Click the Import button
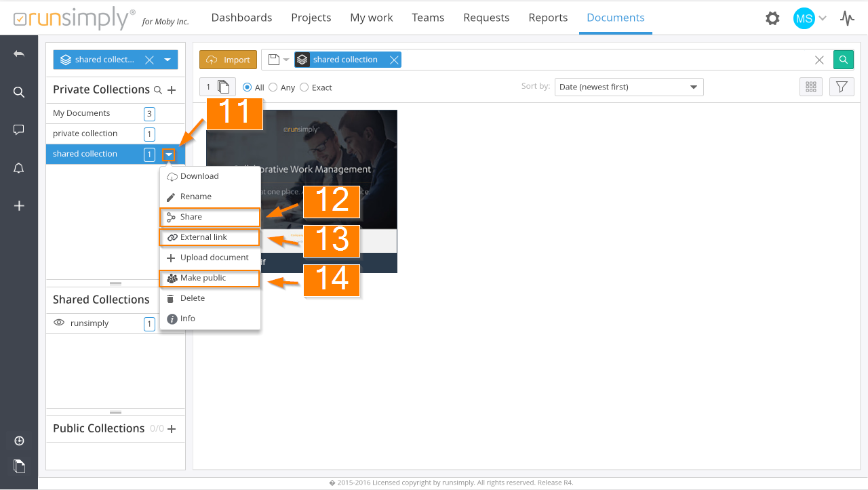The width and height of the screenshot is (868, 490). [x=229, y=60]
